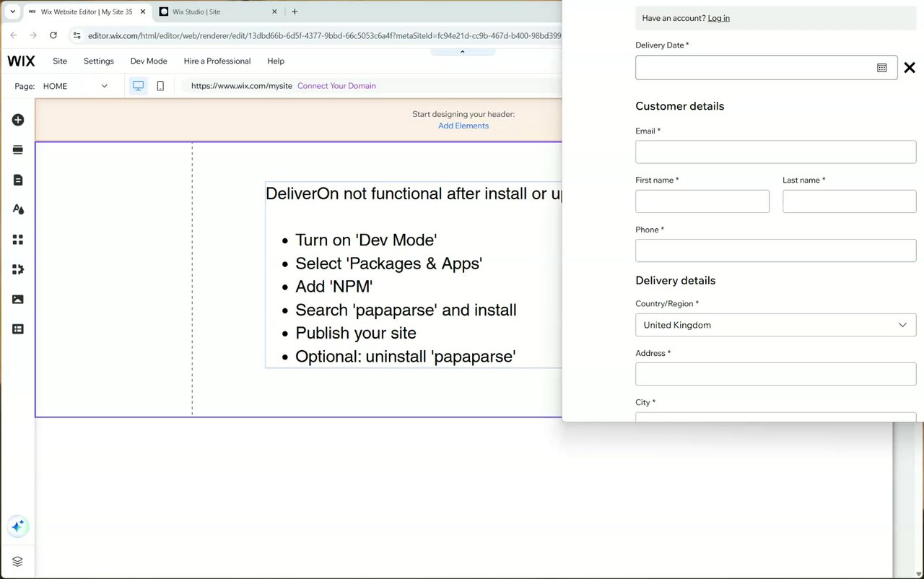924x579 pixels.
Task: Open the Settings menu
Action: click(x=99, y=61)
